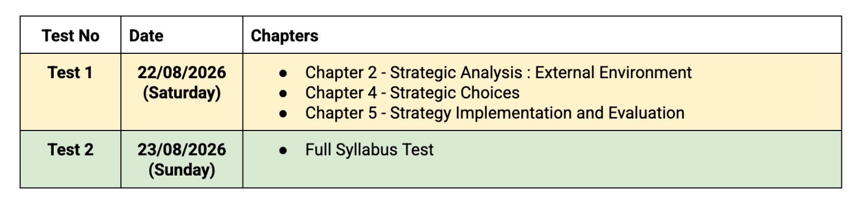Select Chapter 4 - Strategic Choices line
The width and height of the screenshot is (868, 205).
pyautogui.click(x=412, y=93)
